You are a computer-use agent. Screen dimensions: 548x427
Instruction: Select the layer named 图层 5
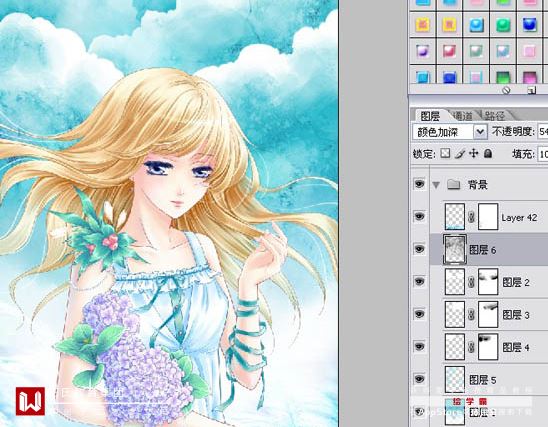(x=482, y=380)
